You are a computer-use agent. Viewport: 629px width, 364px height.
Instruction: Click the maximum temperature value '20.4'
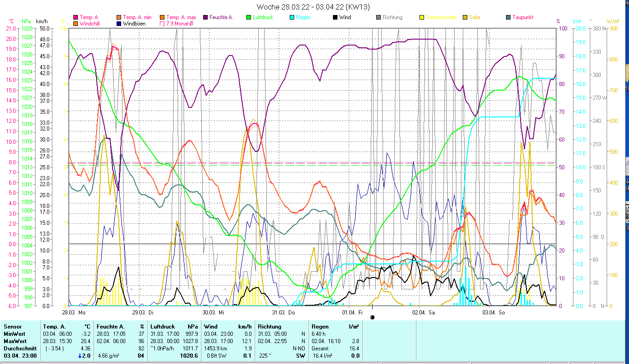click(86, 341)
